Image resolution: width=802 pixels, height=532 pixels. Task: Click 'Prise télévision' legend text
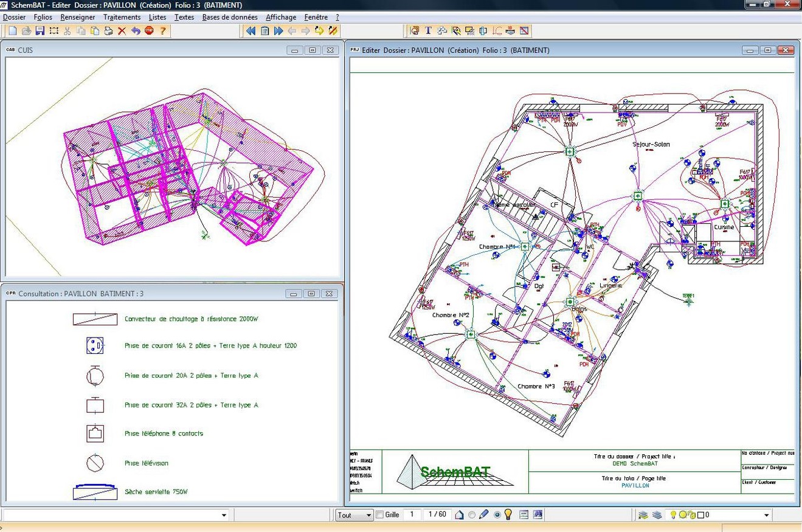147,463
